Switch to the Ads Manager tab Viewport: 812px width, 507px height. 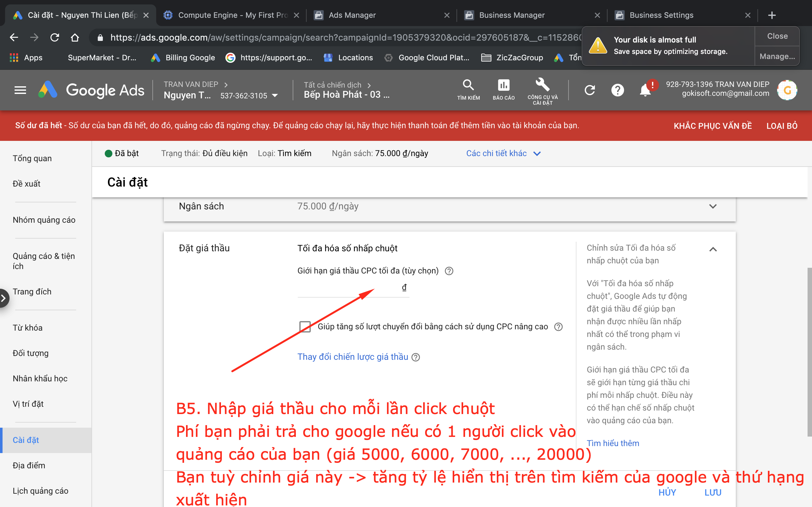point(381,15)
